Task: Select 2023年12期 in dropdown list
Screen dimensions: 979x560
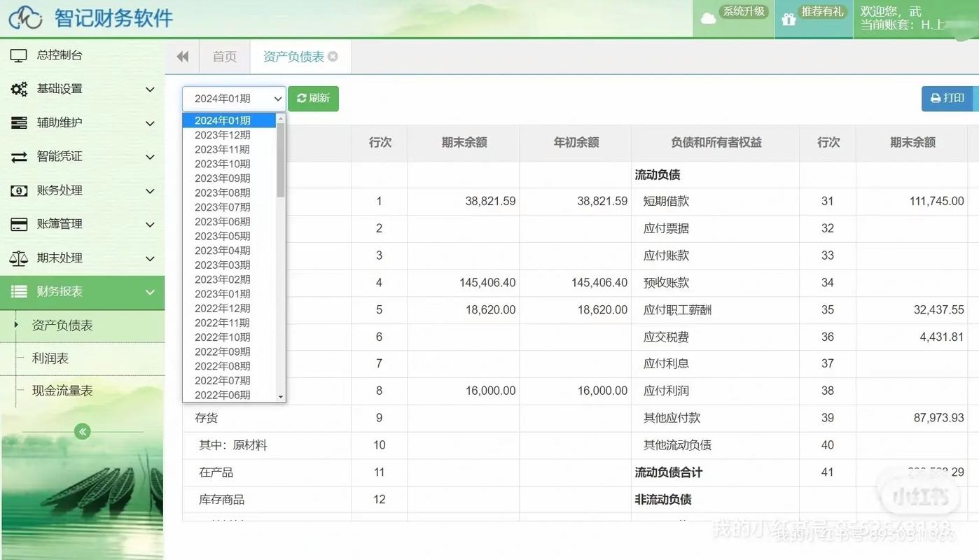Action: [x=229, y=135]
